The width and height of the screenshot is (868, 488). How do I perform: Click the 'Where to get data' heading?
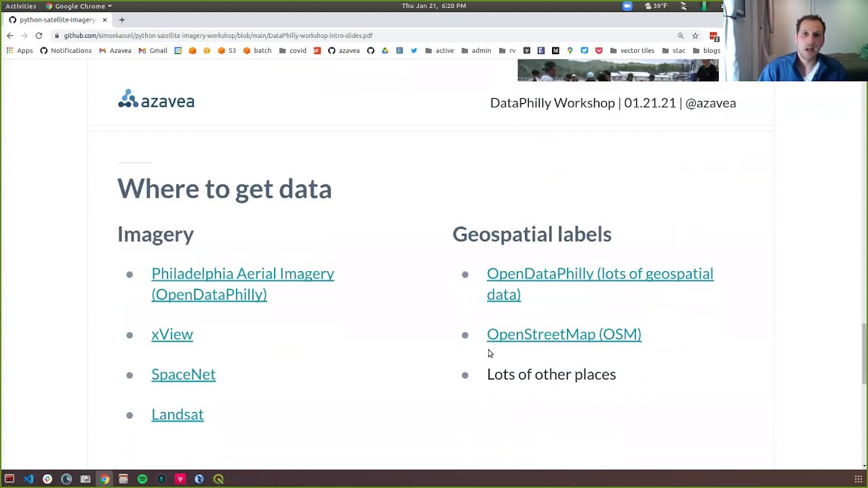tap(224, 188)
